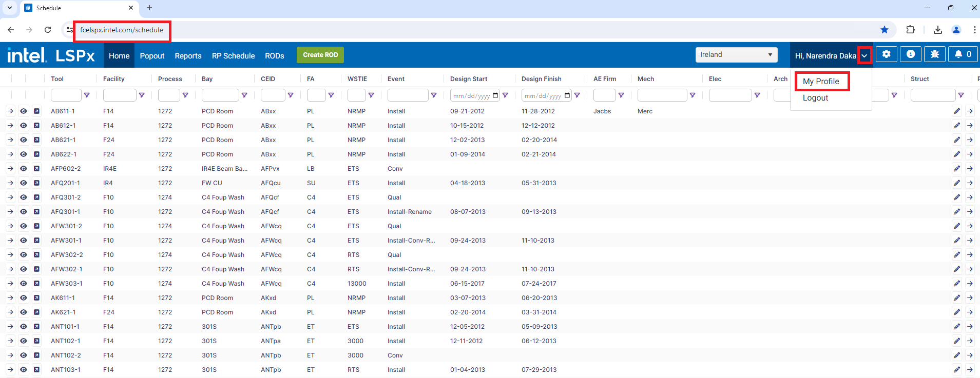
Task: Bookmark this page with star icon
Action: 884,30
